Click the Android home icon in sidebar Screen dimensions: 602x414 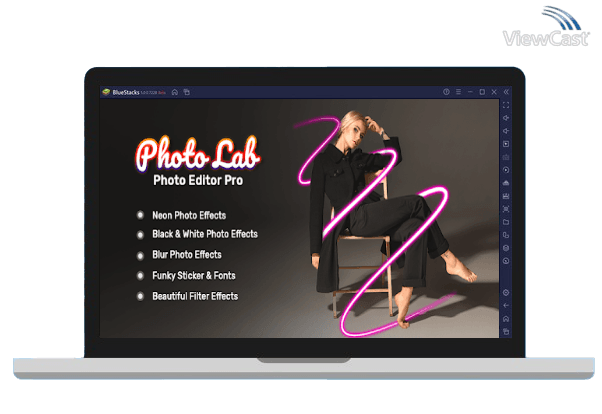[x=506, y=319]
